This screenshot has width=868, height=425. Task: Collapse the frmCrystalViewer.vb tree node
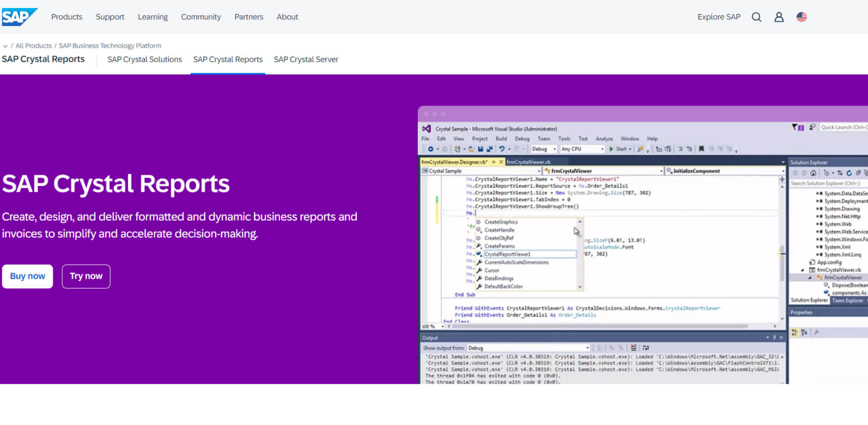(803, 270)
